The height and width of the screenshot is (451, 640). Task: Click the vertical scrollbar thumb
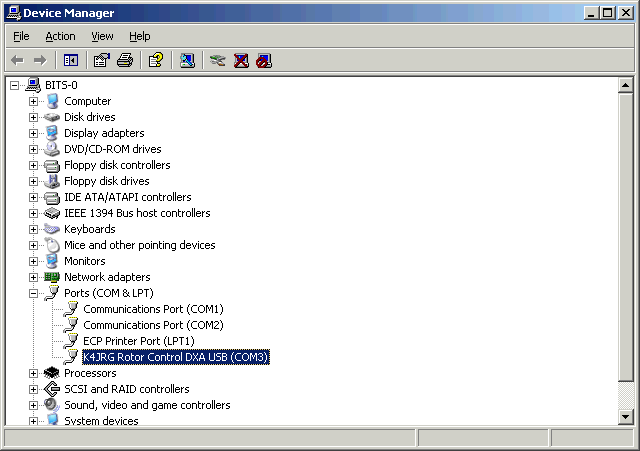(625, 237)
